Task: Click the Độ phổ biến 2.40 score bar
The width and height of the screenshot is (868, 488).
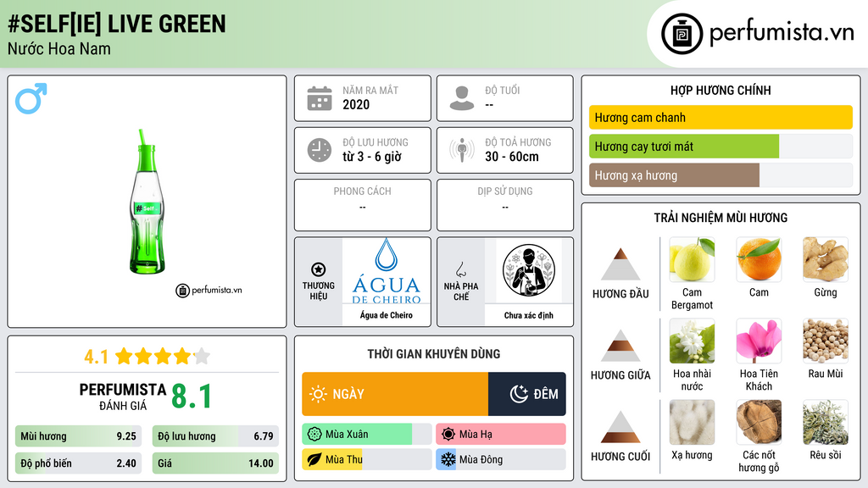Action: click(x=79, y=463)
